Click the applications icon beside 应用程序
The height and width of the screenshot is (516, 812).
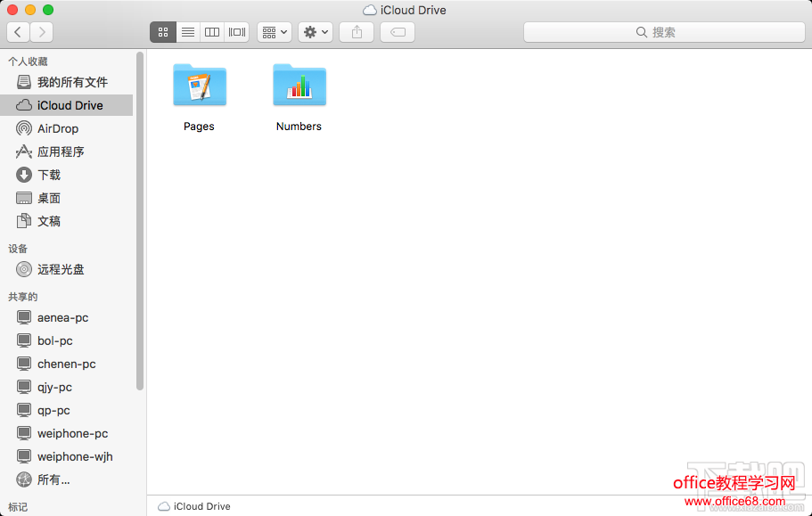[x=24, y=152]
